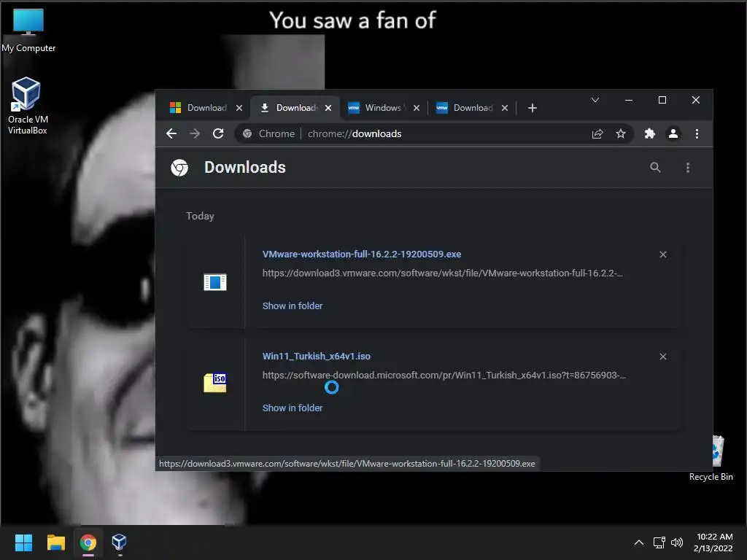Click the forward navigation arrow

(x=194, y=134)
